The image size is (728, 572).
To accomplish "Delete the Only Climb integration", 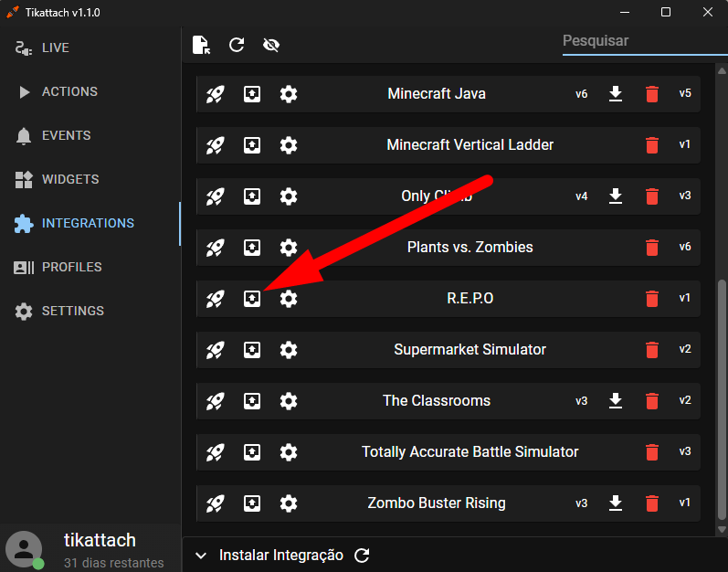I will coord(652,196).
